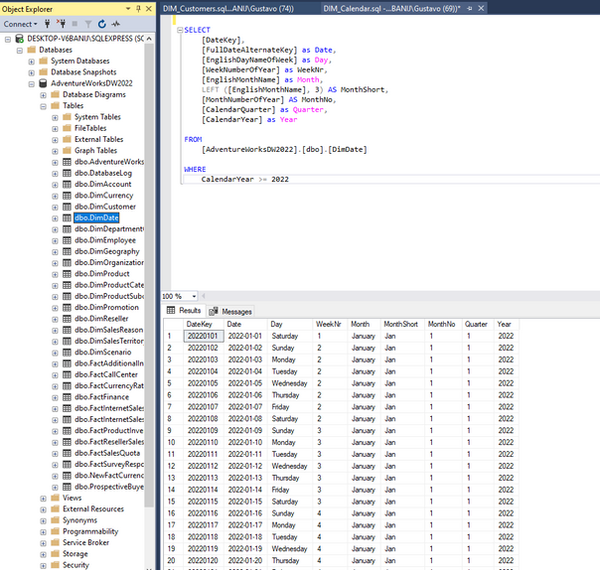Switch to the Results tab
Viewport: 600px width, 570px height.
click(x=184, y=310)
